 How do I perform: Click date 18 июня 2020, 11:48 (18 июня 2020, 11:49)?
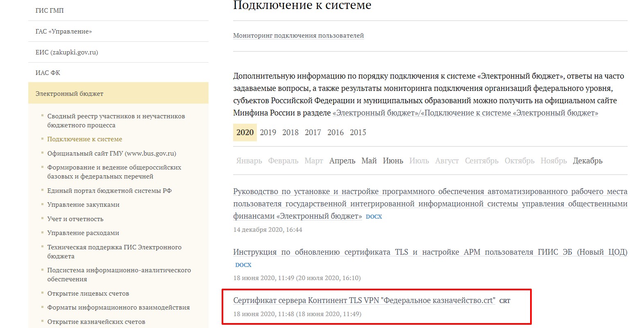(297, 314)
